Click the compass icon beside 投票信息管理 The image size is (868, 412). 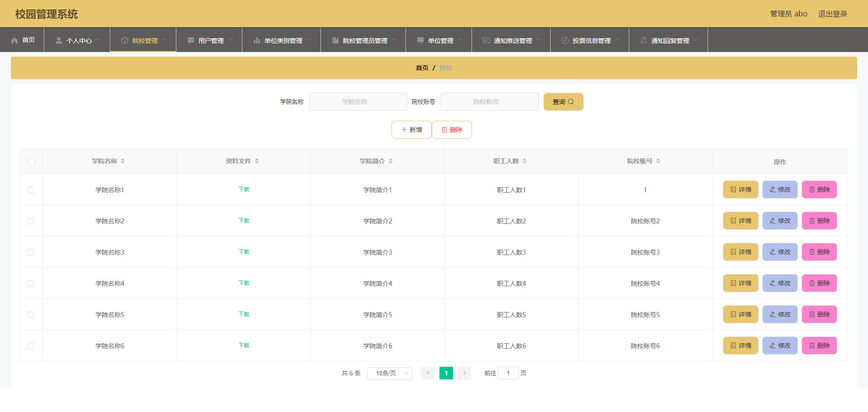point(565,40)
